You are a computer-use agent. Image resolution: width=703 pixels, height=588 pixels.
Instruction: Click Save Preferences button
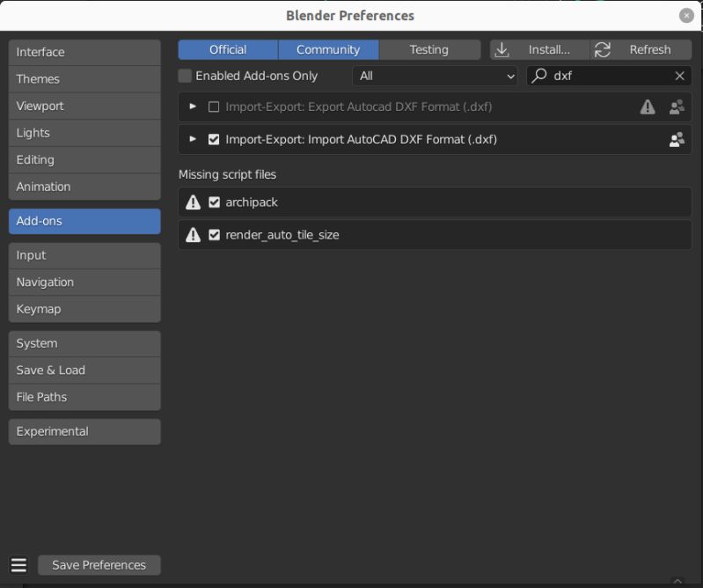point(99,565)
